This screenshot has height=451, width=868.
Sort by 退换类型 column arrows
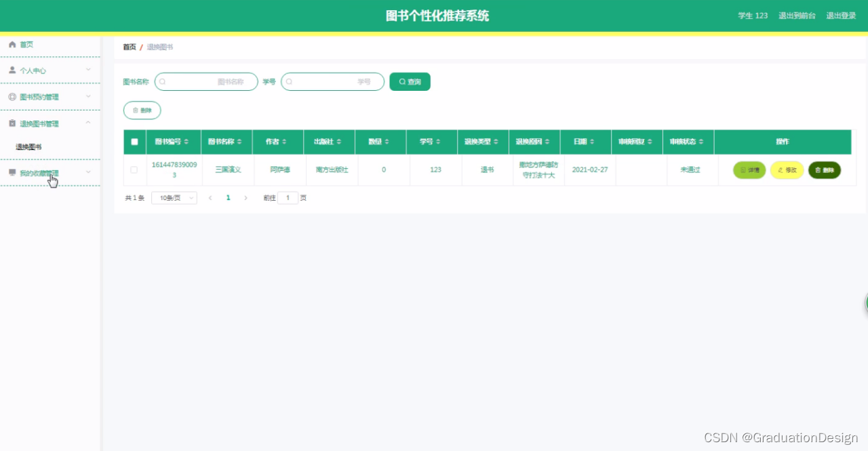pos(496,142)
